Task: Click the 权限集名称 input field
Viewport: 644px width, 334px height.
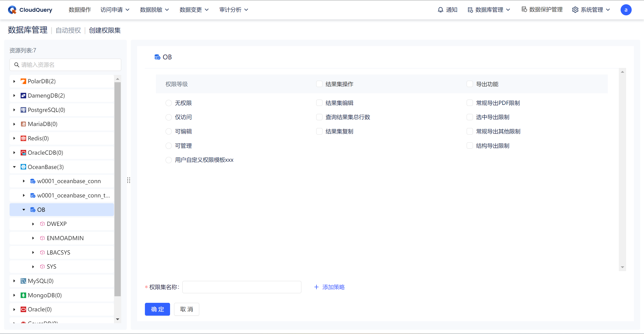Action: coord(242,287)
